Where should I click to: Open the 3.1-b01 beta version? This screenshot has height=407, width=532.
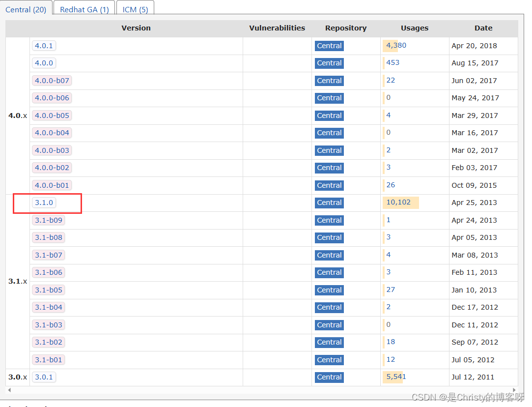[x=48, y=359]
